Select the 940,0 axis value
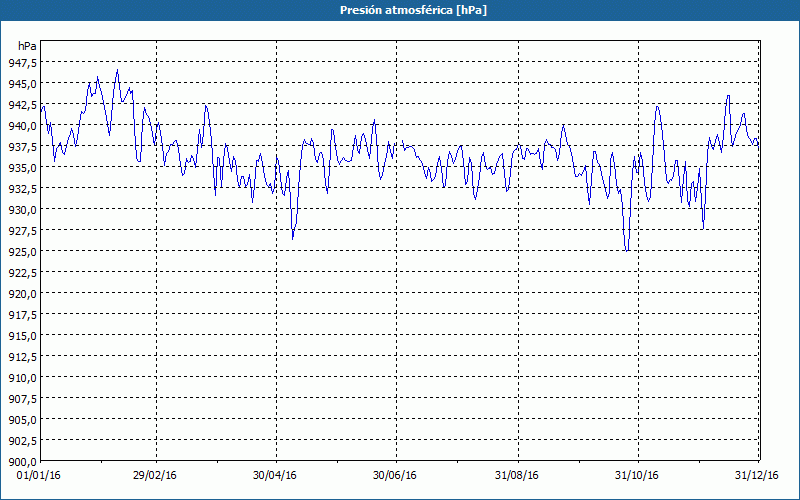This screenshot has height=500, width=800. (x=22, y=126)
